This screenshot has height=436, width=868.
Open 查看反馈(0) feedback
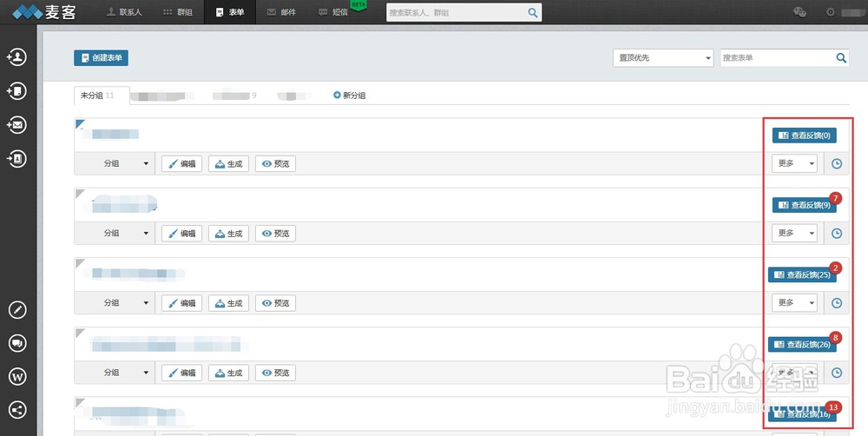[805, 135]
